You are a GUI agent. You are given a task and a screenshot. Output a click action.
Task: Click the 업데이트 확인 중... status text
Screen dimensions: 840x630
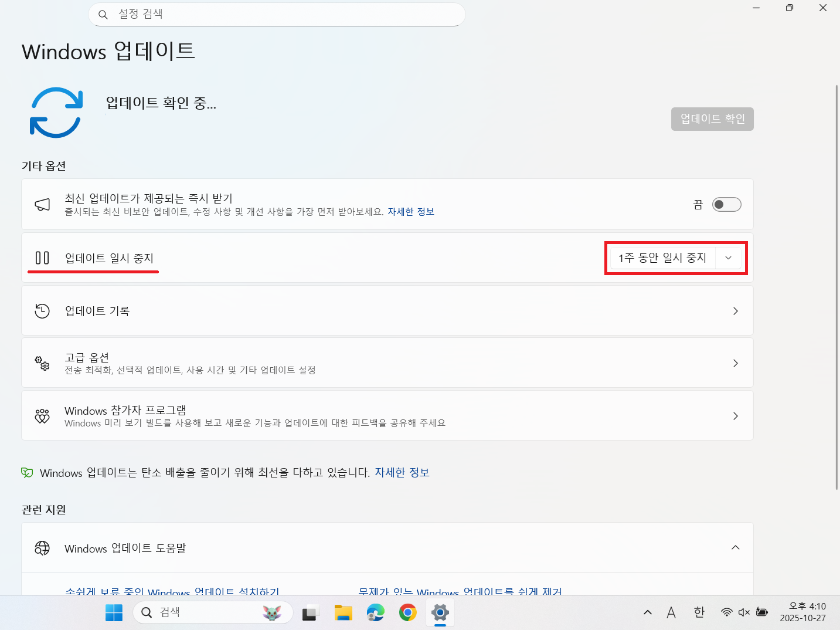(x=161, y=103)
